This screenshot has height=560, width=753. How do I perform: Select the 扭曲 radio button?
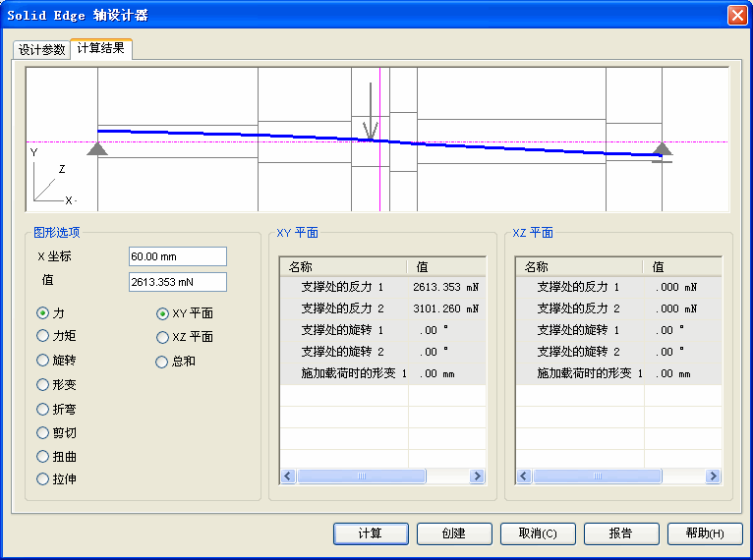tap(43, 456)
